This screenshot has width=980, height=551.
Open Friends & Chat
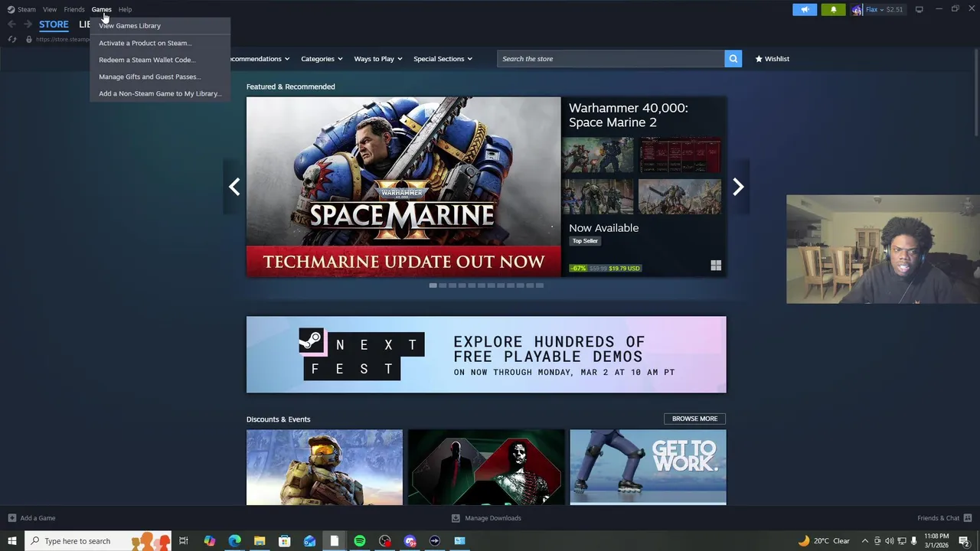[944, 518]
